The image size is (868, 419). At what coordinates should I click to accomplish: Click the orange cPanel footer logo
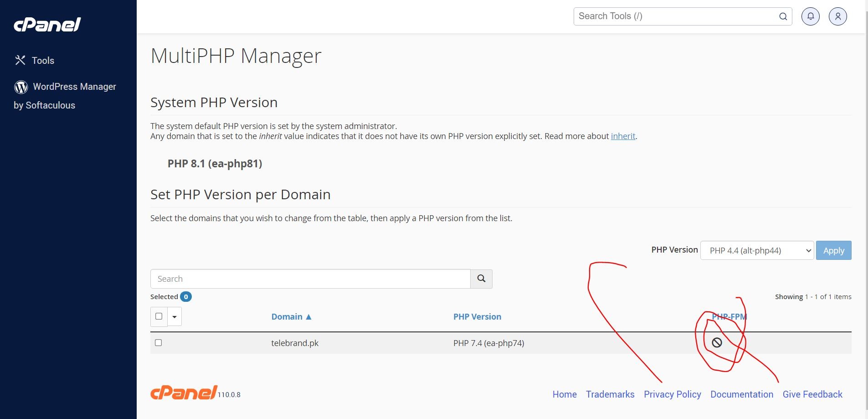pyautogui.click(x=184, y=393)
